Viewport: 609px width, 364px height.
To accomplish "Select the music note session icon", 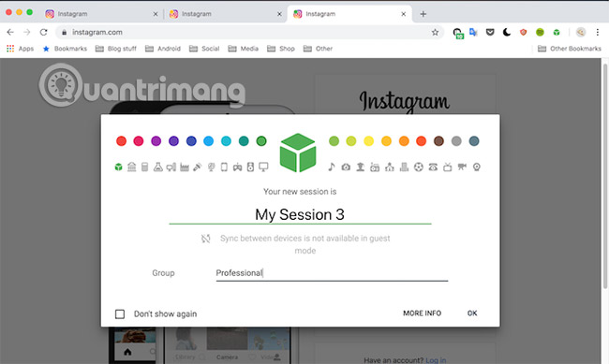I will [332, 167].
